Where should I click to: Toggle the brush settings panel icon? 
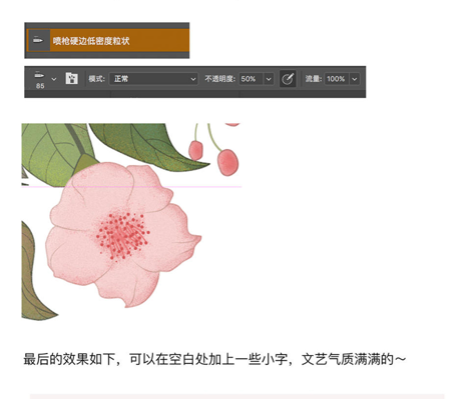click(x=72, y=79)
